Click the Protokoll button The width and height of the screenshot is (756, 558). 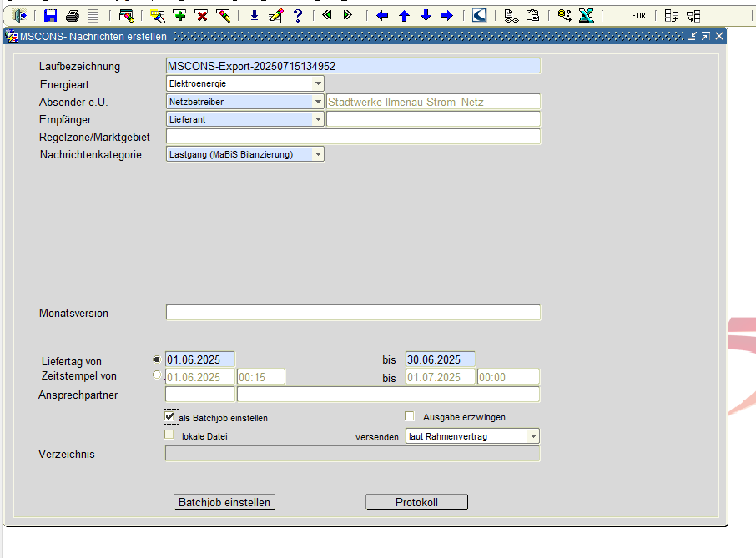(416, 502)
